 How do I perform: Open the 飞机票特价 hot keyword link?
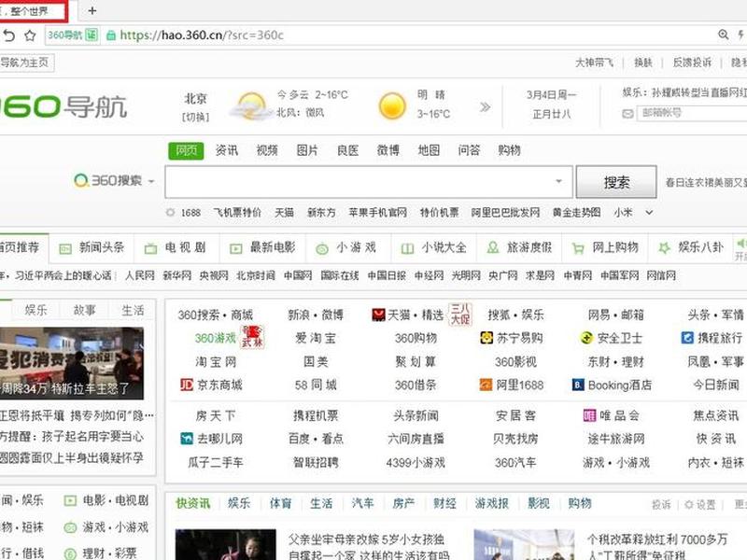pyautogui.click(x=237, y=213)
